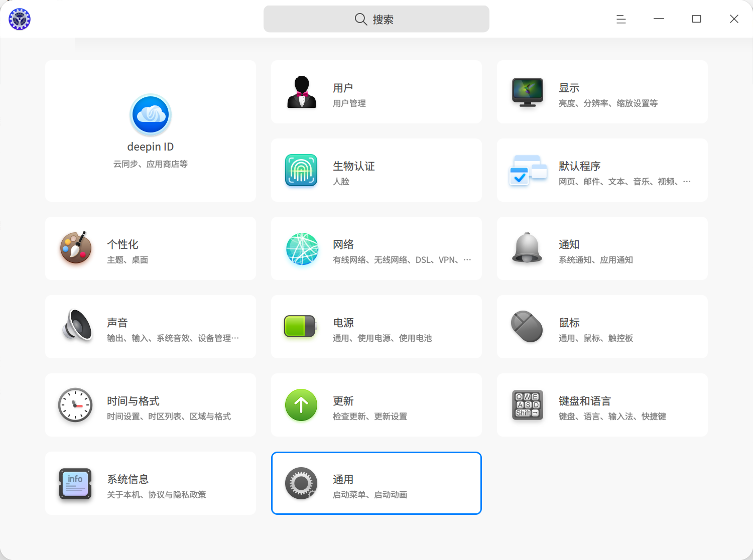Click the 网络 title label
This screenshot has height=560, width=753.
(x=343, y=244)
